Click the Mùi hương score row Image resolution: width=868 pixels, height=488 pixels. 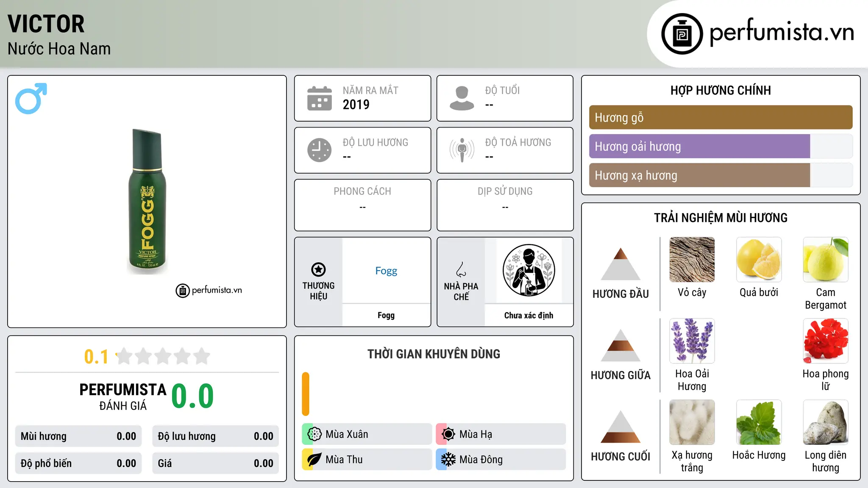coord(78,436)
